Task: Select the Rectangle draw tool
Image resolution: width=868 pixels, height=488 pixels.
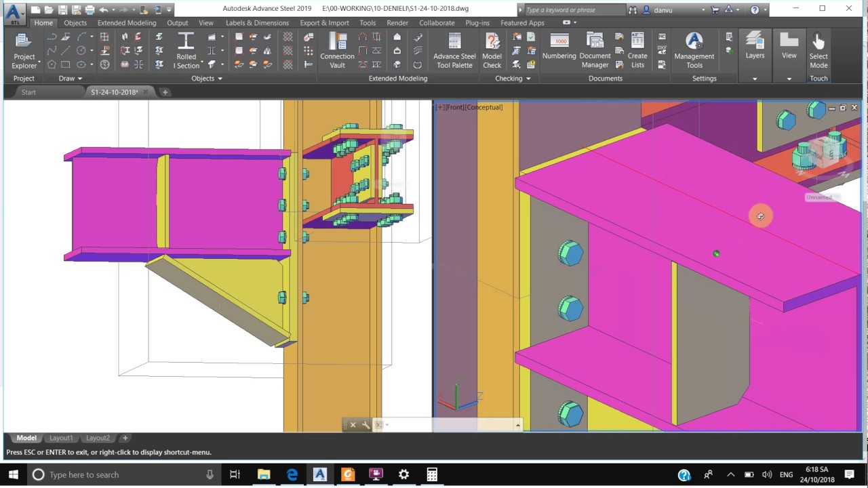Action: pos(66,65)
